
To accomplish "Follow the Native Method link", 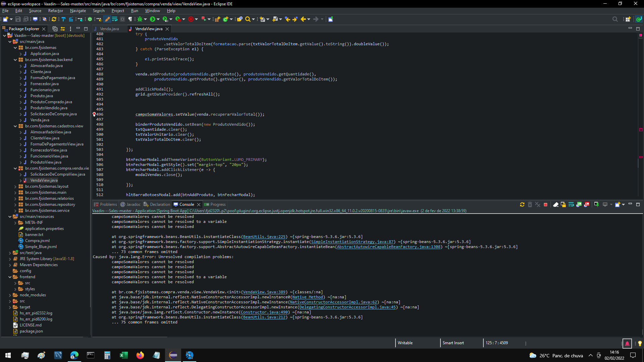I will 308,297.
